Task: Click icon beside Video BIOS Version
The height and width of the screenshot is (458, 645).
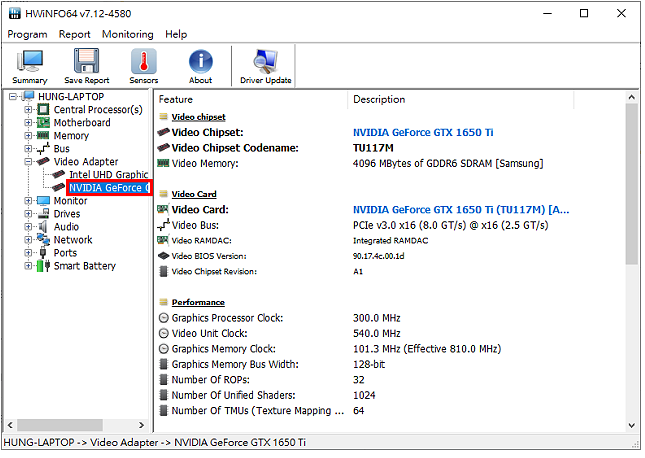Action: (x=164, y=256)
